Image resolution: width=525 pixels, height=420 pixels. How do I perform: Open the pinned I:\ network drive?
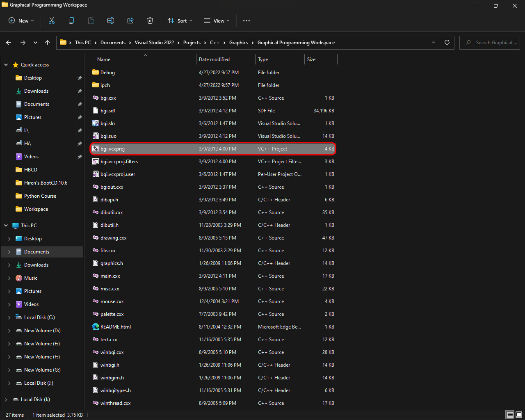[x=26, y=130]
